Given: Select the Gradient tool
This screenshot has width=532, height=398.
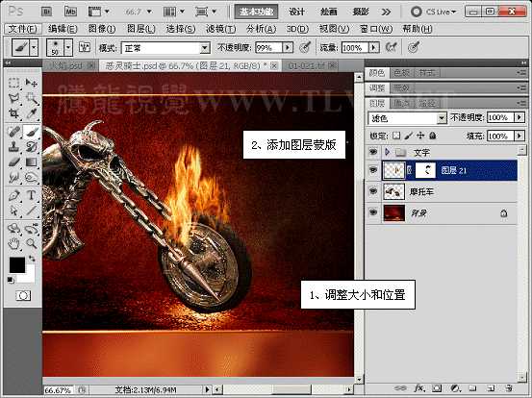Looking at the screenshot, I should (x=31, y=162).
